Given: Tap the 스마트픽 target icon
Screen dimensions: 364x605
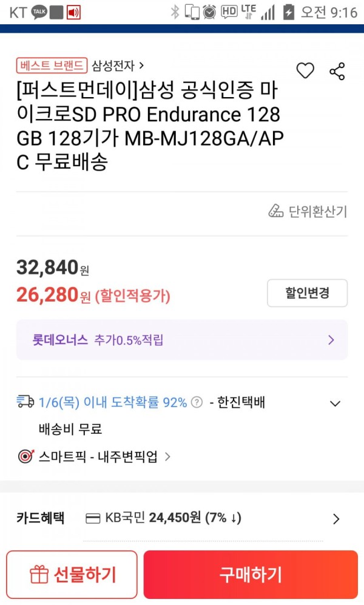Looking at the screenshot, I should (26, 456).
